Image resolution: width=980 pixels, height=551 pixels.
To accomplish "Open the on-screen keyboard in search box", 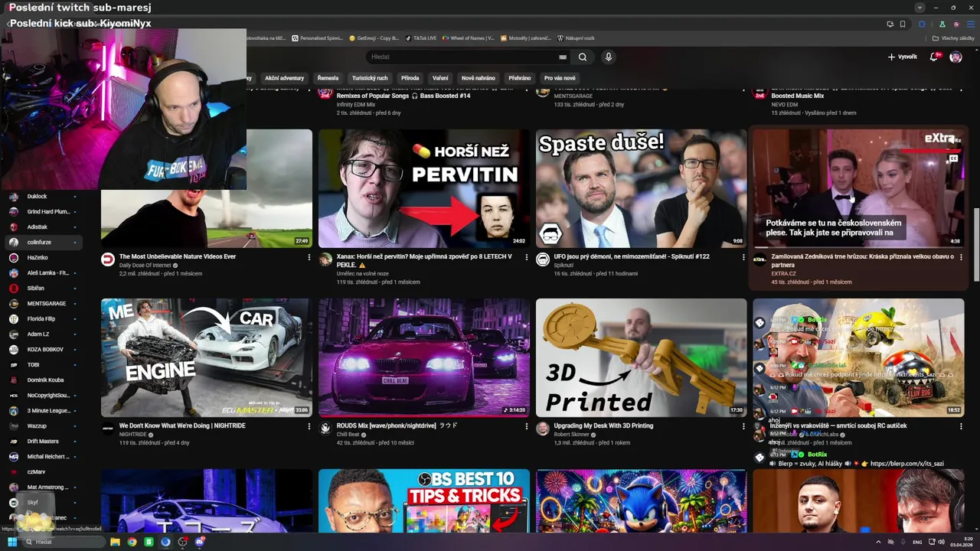I will point(563,57).
